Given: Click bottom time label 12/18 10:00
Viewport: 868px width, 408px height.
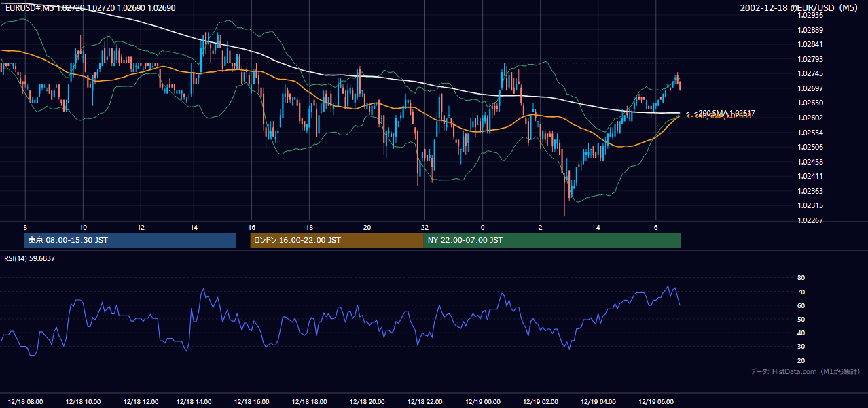Looking at the screenshot, I should 83,401.
